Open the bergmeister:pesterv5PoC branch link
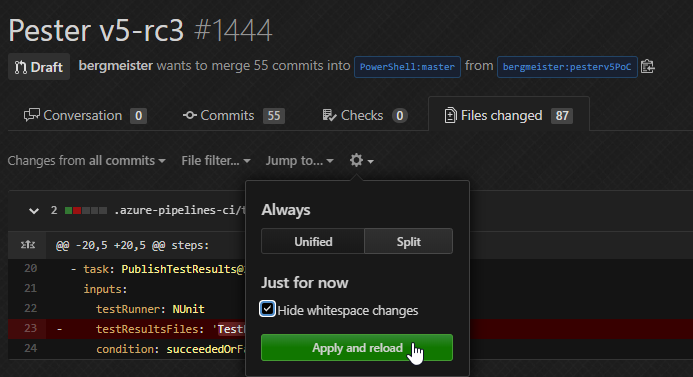Viewport: 693px width, 377px height. tap(567, 67)
